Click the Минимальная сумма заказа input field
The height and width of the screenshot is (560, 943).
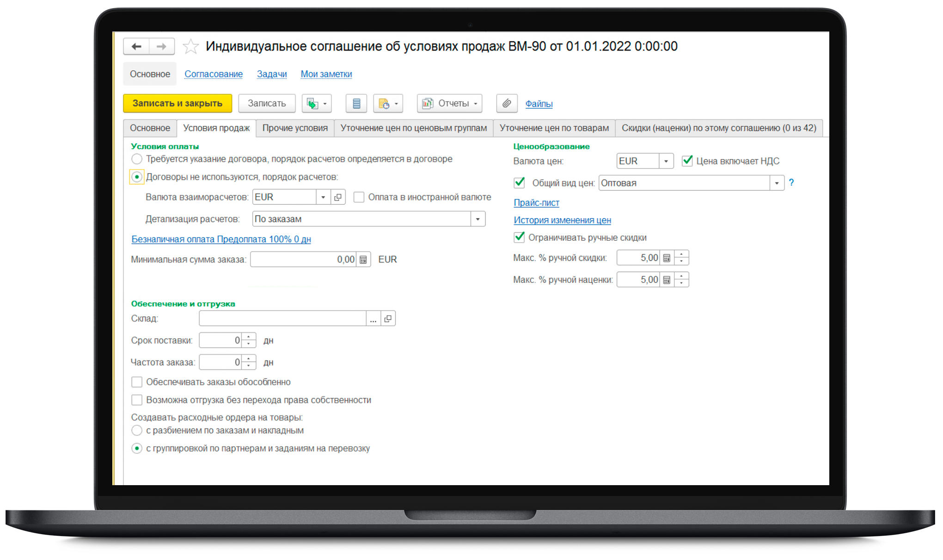[303, 260]
